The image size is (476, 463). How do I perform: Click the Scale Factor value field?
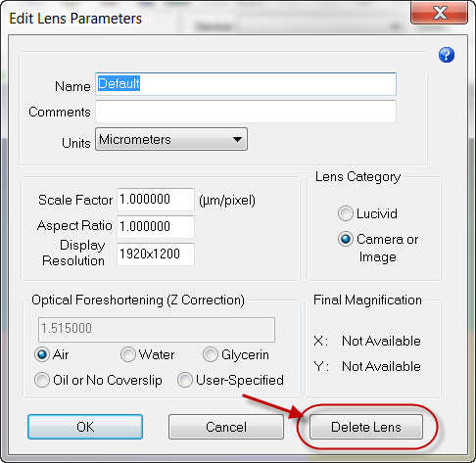pos(156,200)
